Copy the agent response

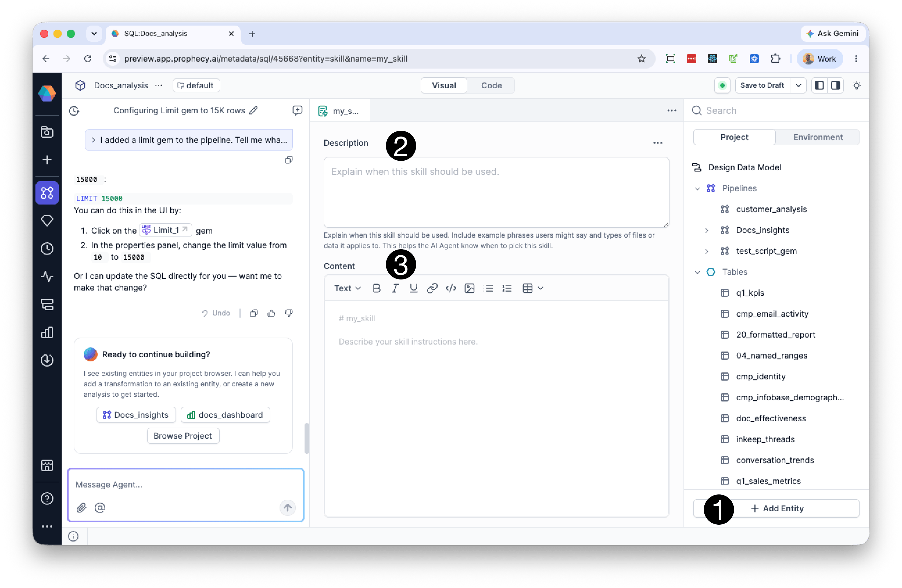pyautogui.click(x=254, y=313)
